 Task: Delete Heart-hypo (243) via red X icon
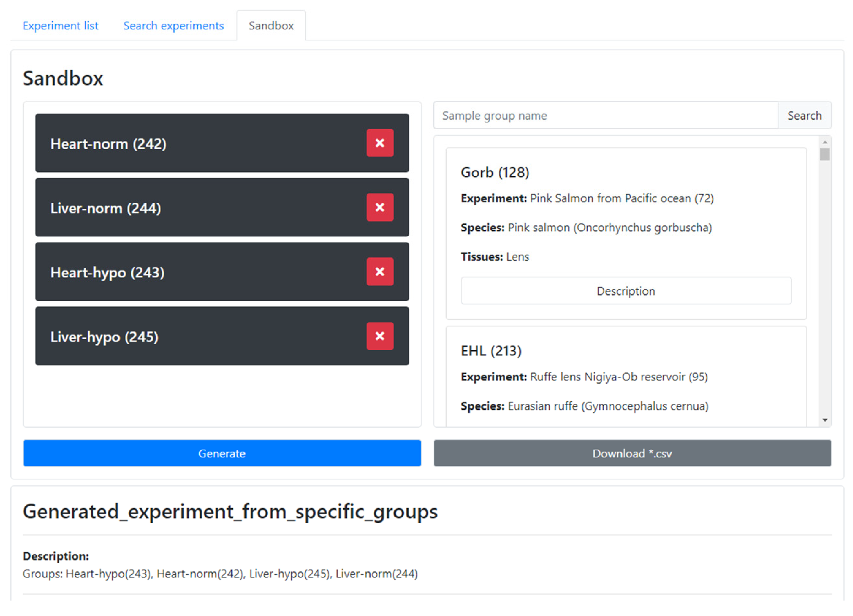click(380, 272)
